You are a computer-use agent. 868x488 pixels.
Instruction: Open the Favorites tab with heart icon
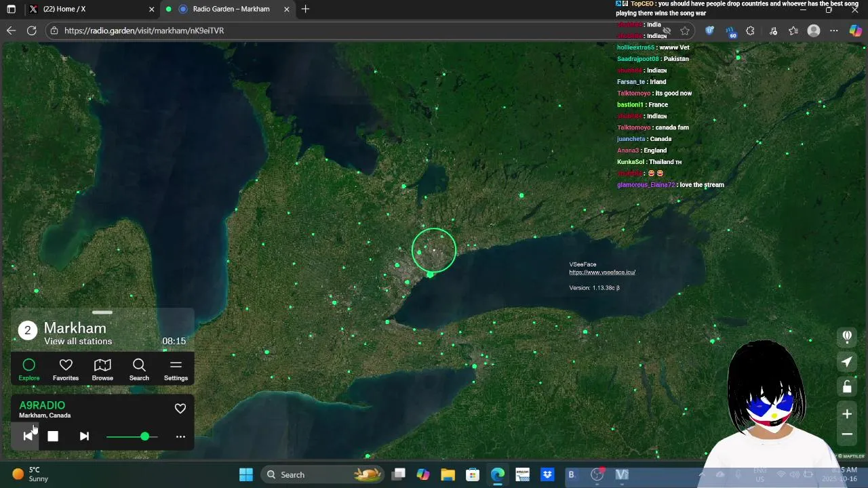tap(66, 369)
